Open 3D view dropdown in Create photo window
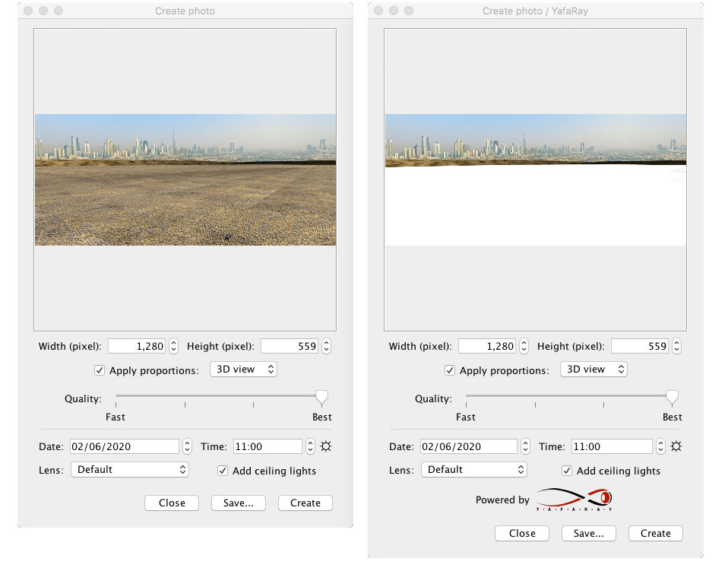Image resolution: width=728 pixels, height=571 pixels. [x=243, y=370]
